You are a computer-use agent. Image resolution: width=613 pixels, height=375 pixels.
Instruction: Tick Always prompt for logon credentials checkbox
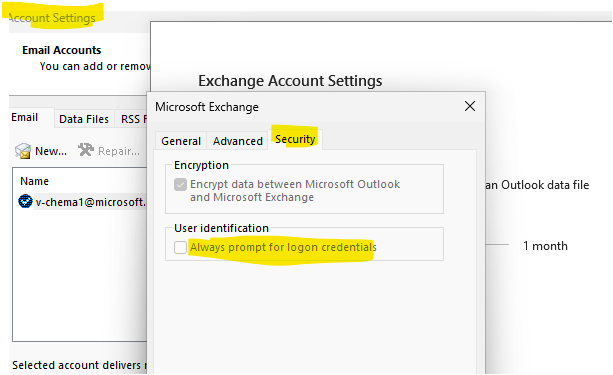(x=180, y=247)
